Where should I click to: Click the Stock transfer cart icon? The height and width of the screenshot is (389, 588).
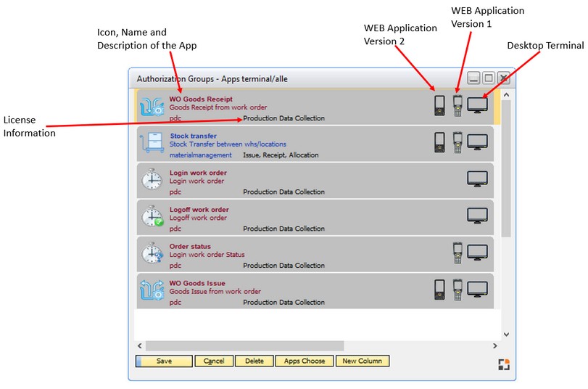coord(152,144)
